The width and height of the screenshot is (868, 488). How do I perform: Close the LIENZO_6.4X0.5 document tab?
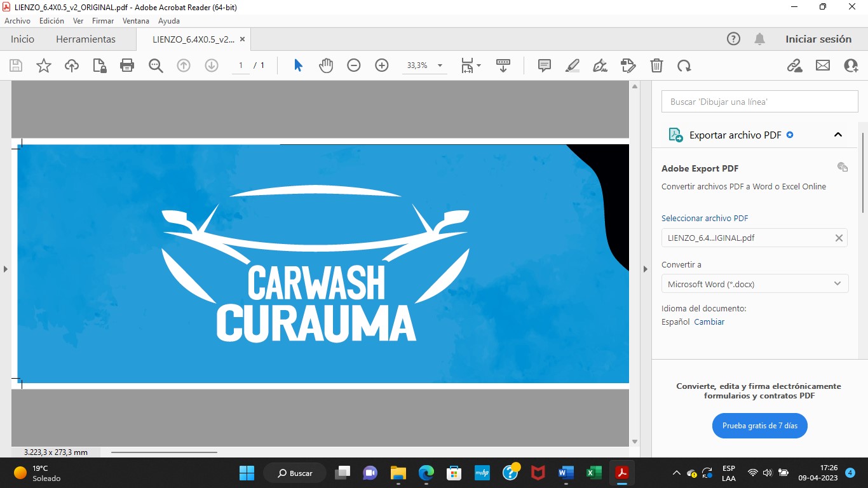(x=242, y=39)
